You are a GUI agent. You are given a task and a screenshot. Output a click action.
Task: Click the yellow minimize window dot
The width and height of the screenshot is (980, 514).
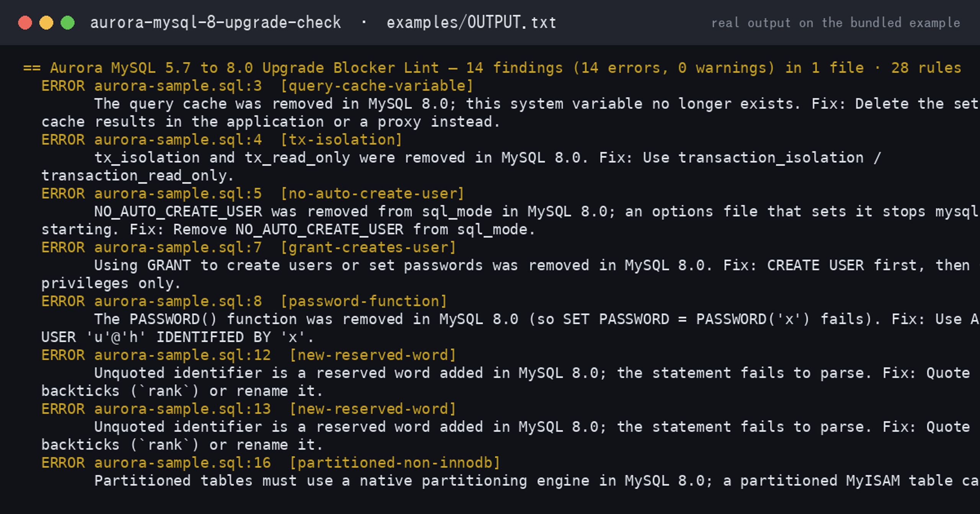click(46, 23)
